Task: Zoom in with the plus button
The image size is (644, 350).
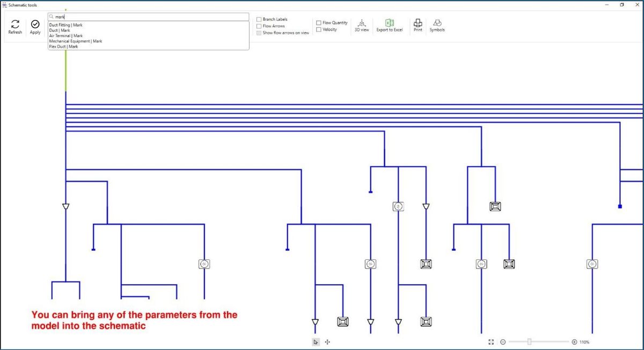Action: 574,342
